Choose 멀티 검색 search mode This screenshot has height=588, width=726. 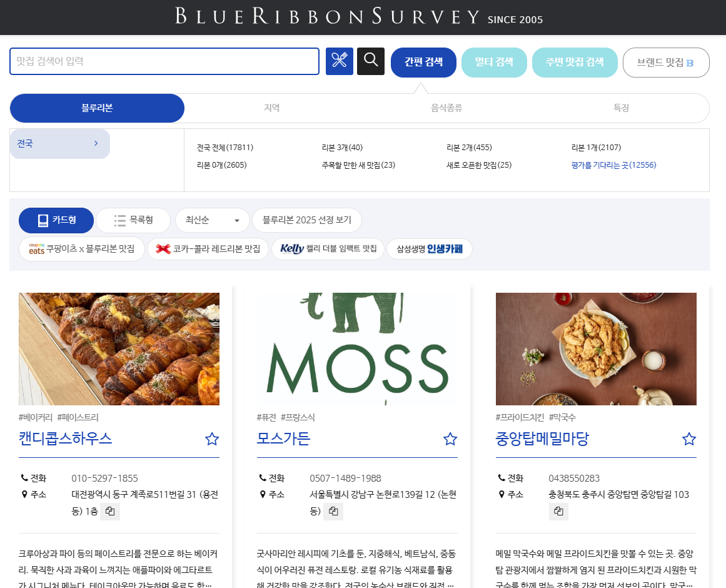pyautogui.click(x=494, y=62)
